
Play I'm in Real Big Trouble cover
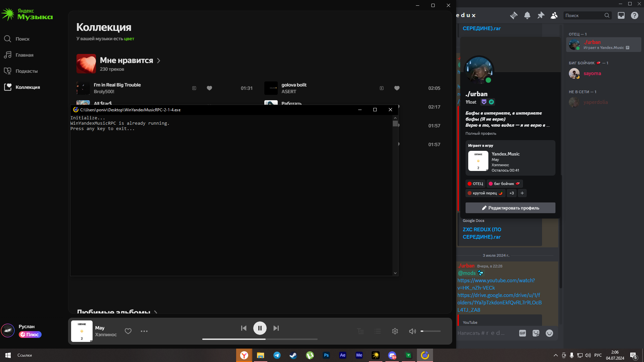(x=83, y=88)
